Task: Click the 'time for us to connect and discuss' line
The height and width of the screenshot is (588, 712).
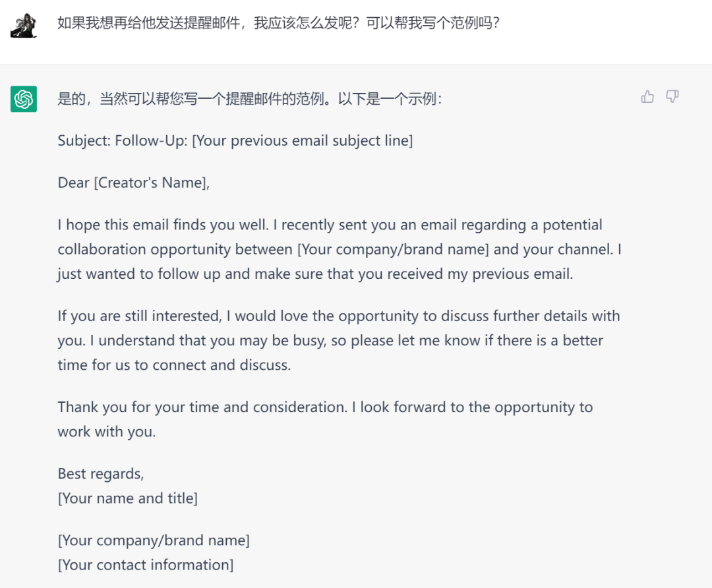Action: 174,365
